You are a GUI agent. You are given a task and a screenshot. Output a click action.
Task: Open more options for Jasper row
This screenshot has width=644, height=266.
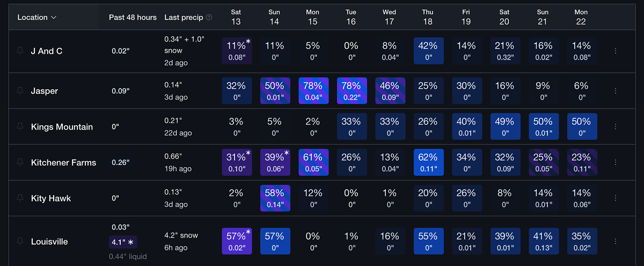616,91
